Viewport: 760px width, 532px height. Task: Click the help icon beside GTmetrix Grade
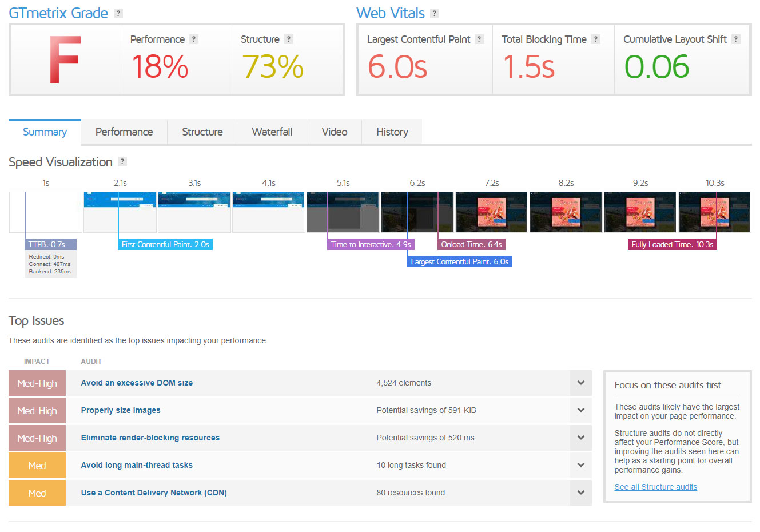pos(118,13)
